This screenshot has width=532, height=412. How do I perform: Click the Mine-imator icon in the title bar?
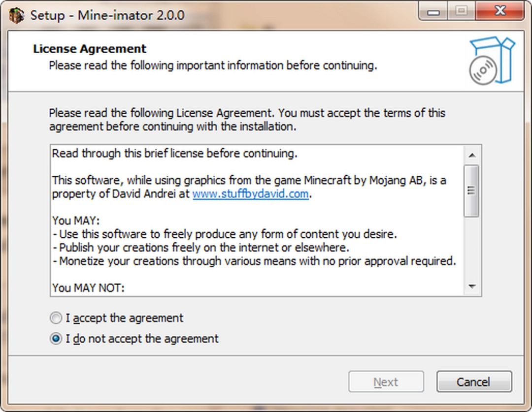15,15
